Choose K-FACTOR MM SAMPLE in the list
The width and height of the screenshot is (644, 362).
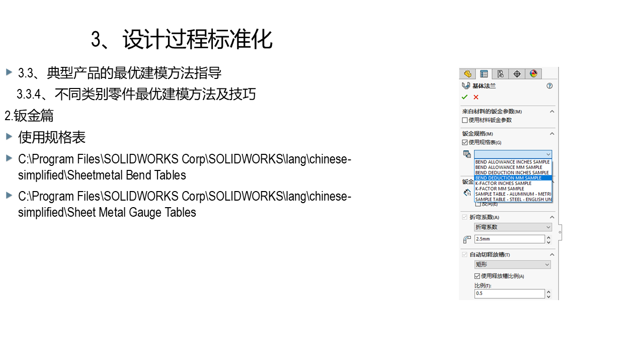coord(500,189)
